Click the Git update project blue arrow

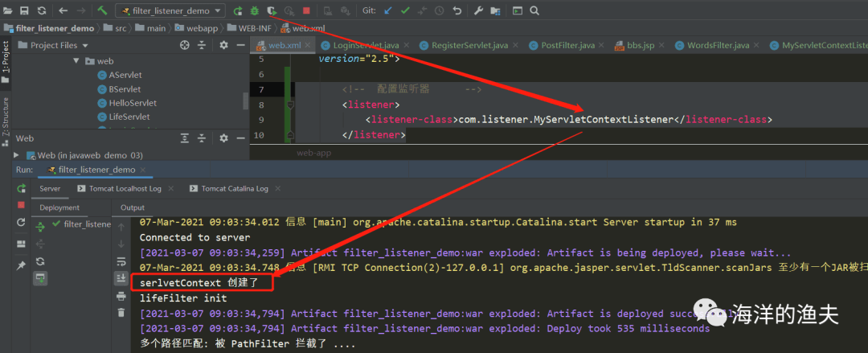[388, 10]
